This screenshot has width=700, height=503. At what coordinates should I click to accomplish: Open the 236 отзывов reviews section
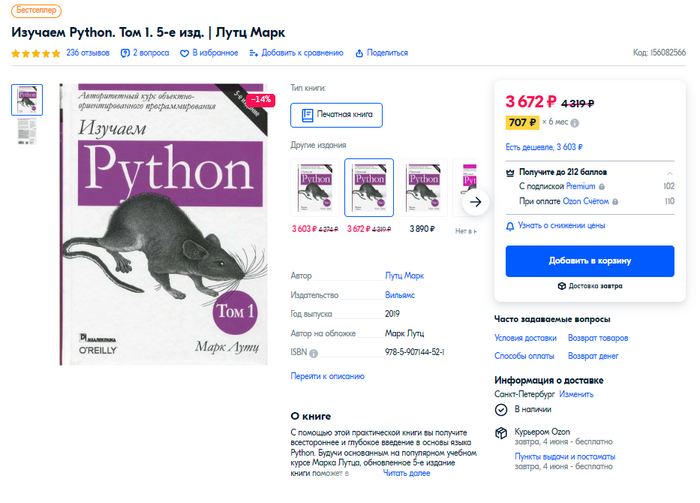[x=88, y=53]
